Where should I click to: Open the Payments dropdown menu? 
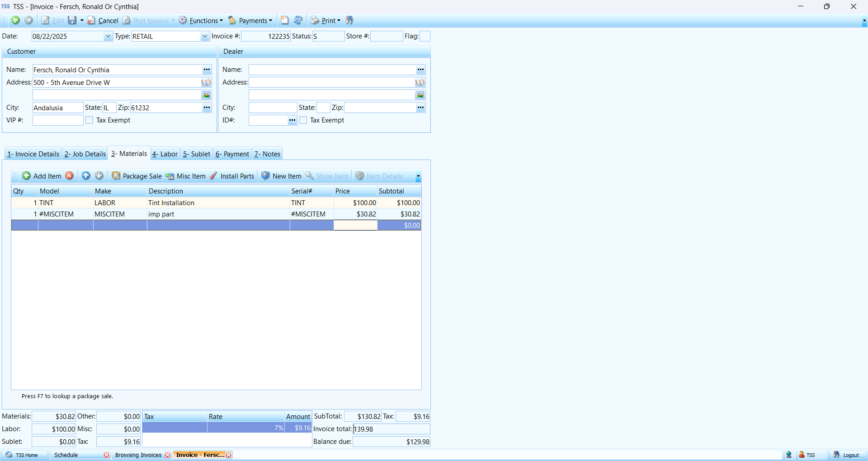tap(250, 20)
